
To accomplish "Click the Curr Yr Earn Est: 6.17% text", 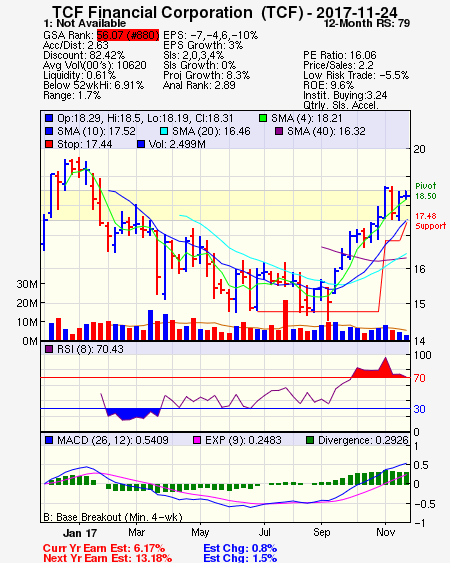I will pos(104,548).
